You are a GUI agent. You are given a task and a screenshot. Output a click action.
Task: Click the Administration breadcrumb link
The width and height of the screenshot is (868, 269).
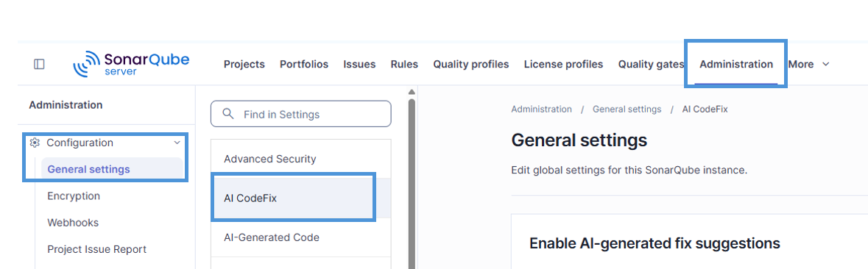coord(541,109)
